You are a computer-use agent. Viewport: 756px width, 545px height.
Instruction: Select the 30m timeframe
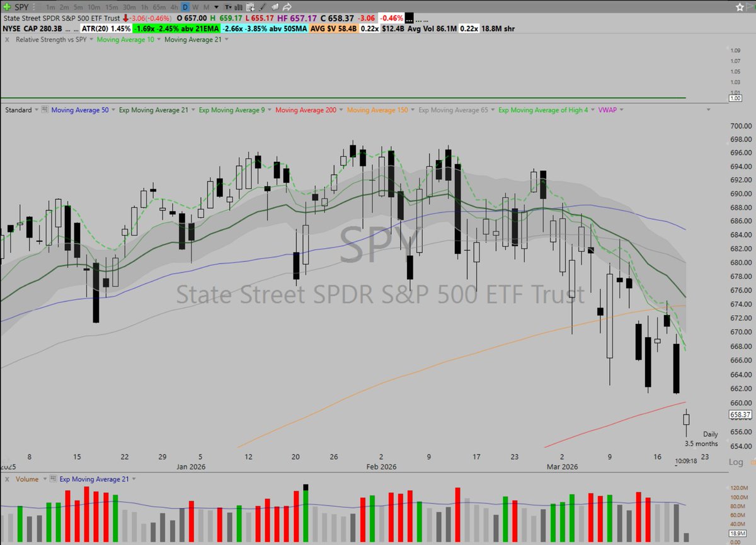(x=129, y=7)
